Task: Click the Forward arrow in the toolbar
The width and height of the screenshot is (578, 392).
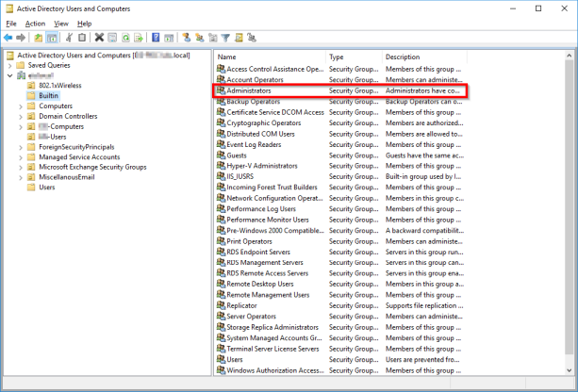Action: point(21,38)
